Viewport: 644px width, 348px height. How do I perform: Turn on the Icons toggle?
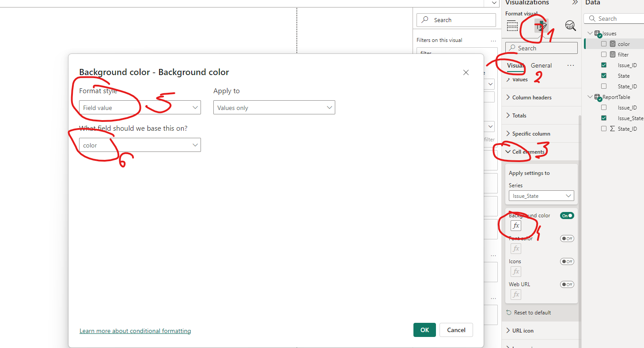point(567,261)
